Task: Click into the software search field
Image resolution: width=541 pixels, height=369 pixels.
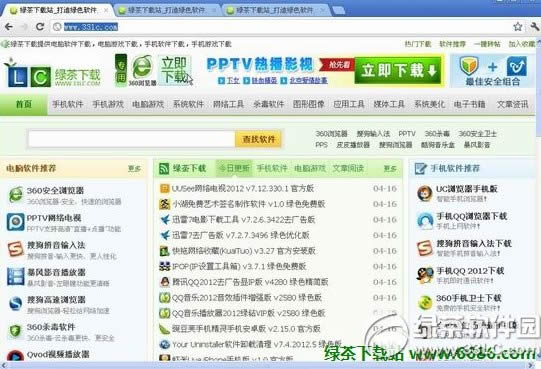Action: pyautogui.click(x=131, y=139)
